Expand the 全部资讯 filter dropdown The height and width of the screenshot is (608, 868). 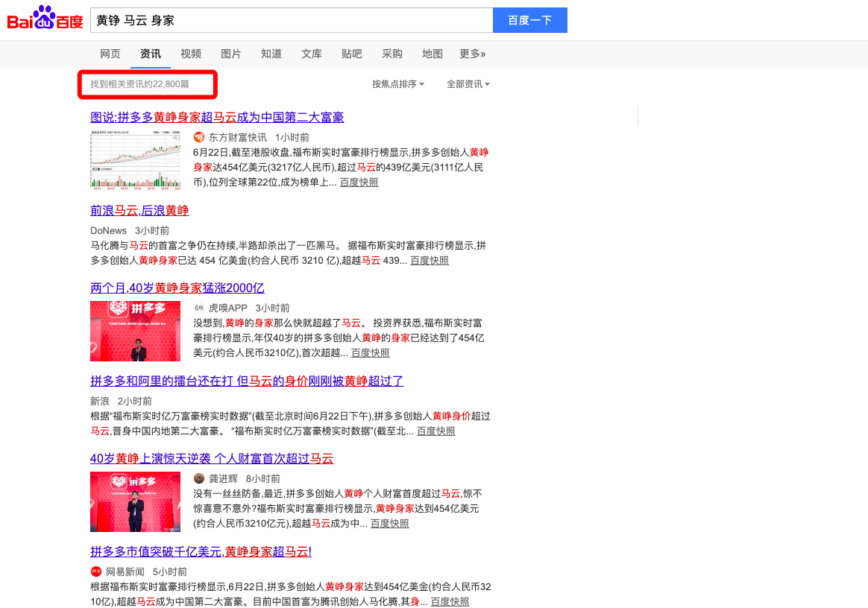coord(468,84)
